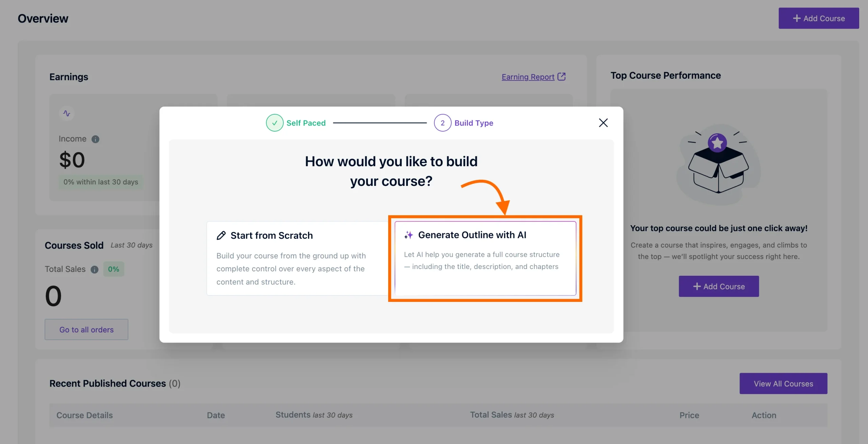This screenshot has width=868, height=444.
Task: Click the activity pulse icon in Earnings card
Action: [x=67, y=113]
